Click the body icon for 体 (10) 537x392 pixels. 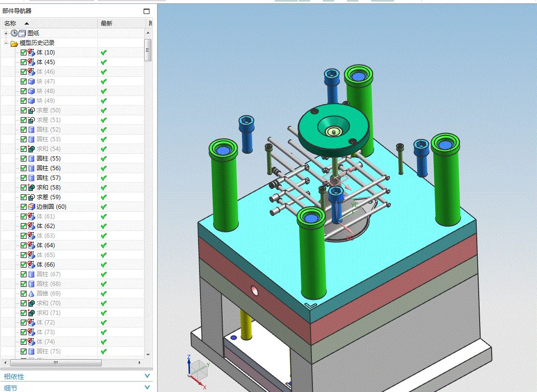31,53
